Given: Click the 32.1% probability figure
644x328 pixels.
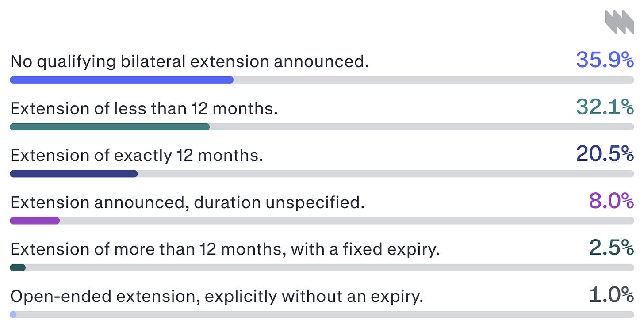Looking at the screenshot, I should [605, 107].
